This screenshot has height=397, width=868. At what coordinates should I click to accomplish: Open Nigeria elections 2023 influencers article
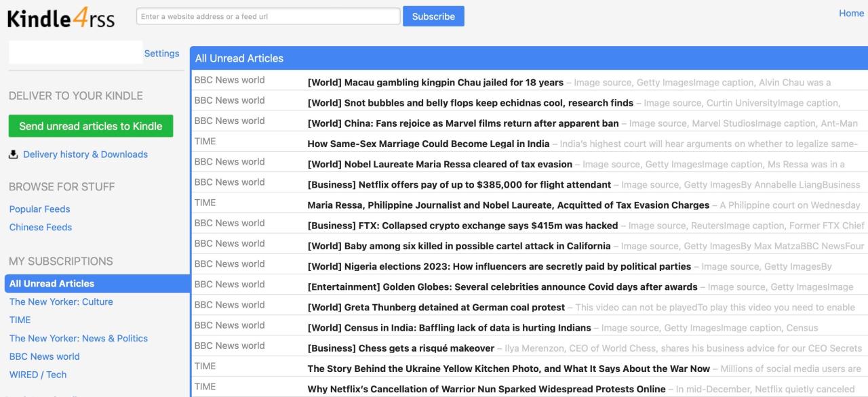point(499,266)
